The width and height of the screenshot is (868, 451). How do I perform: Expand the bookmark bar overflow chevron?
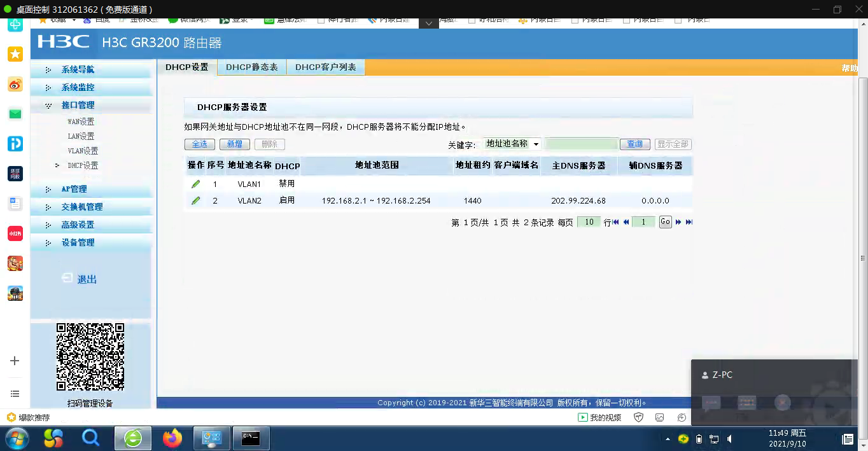(x=428, y=23)
